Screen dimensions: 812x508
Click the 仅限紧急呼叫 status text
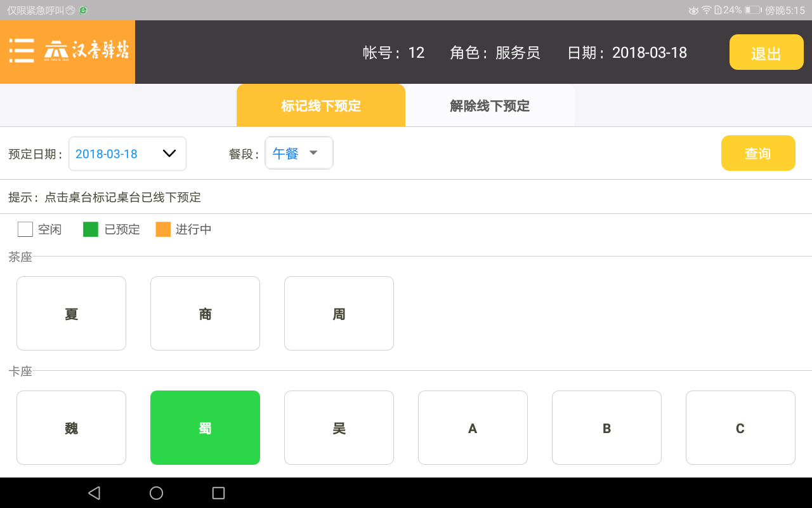[x=36, y=10]
